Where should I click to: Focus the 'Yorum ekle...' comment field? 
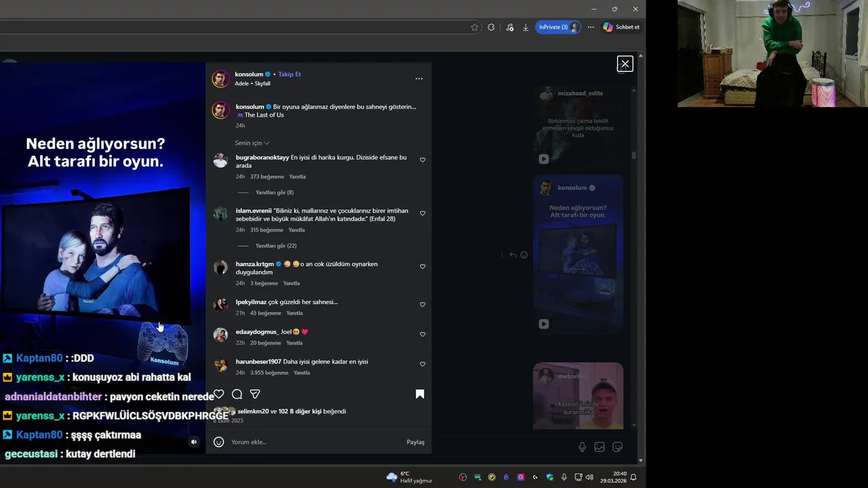click(x=315, y=442)
